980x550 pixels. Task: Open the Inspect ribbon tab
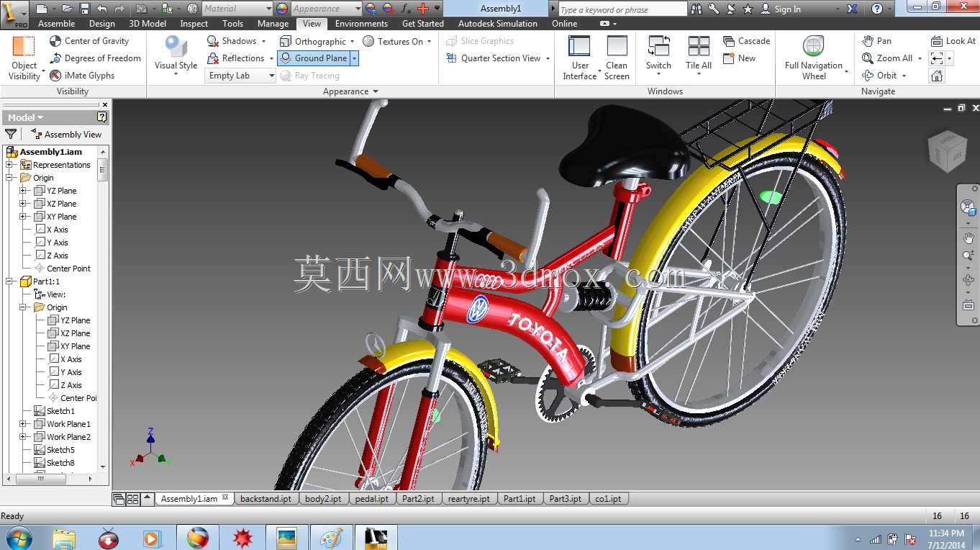[194, 24]
